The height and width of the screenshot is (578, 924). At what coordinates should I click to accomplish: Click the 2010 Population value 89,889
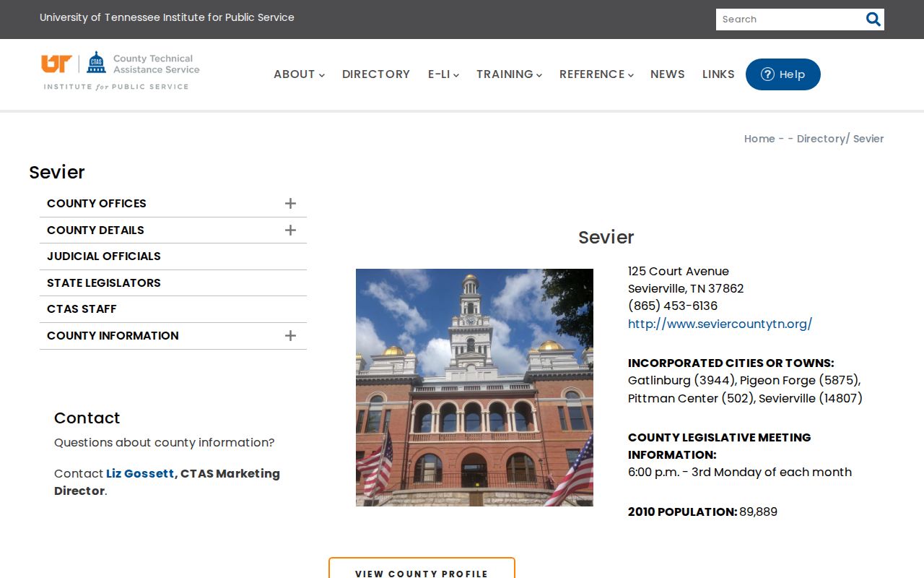[x=758, y=512]
